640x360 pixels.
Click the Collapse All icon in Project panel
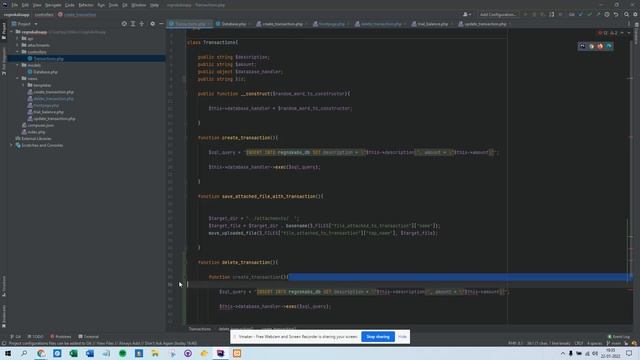[x=142, y=24]
